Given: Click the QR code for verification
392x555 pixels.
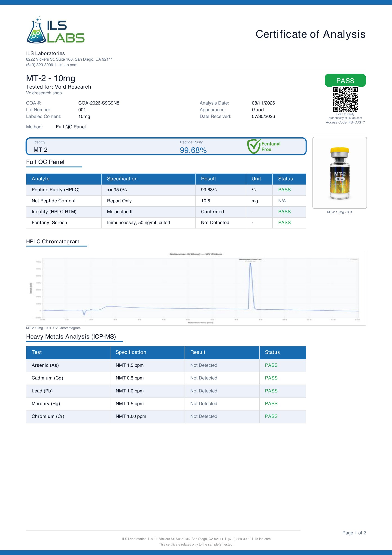Looking at the screenshot, I should point(345,99).
